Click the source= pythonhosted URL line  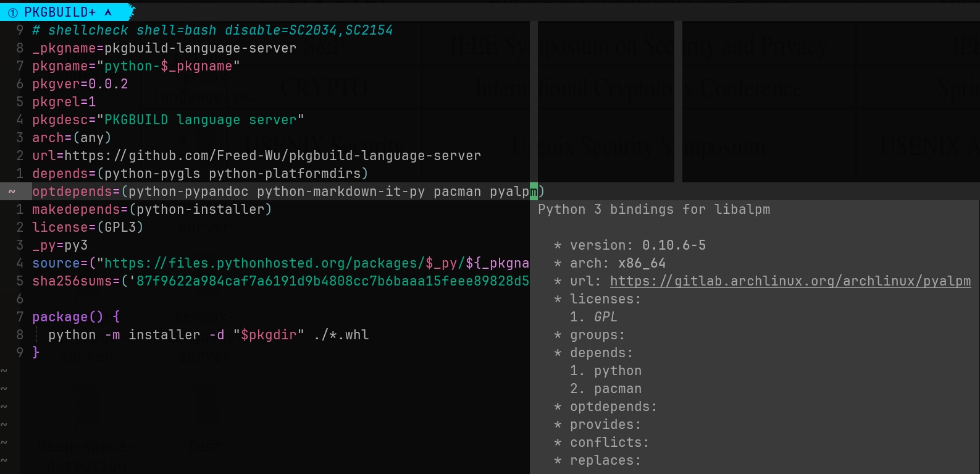click(x=281, y=263)
